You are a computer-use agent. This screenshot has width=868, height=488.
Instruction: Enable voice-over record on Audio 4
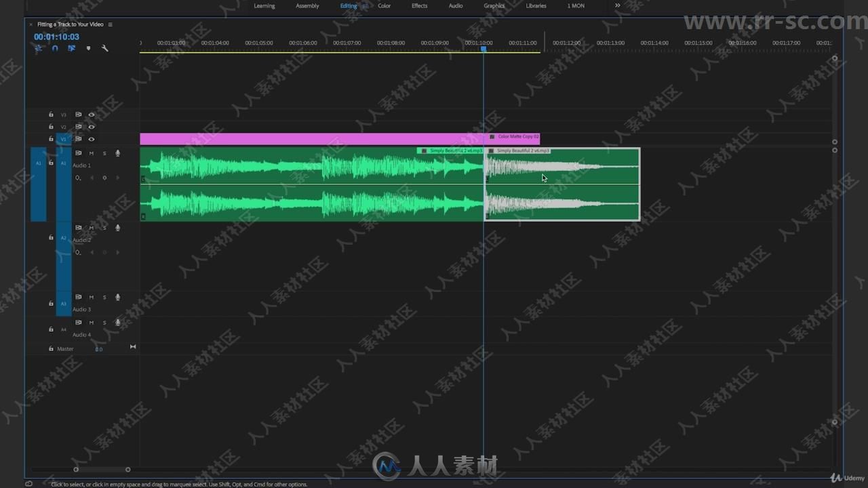coord(117,323)
